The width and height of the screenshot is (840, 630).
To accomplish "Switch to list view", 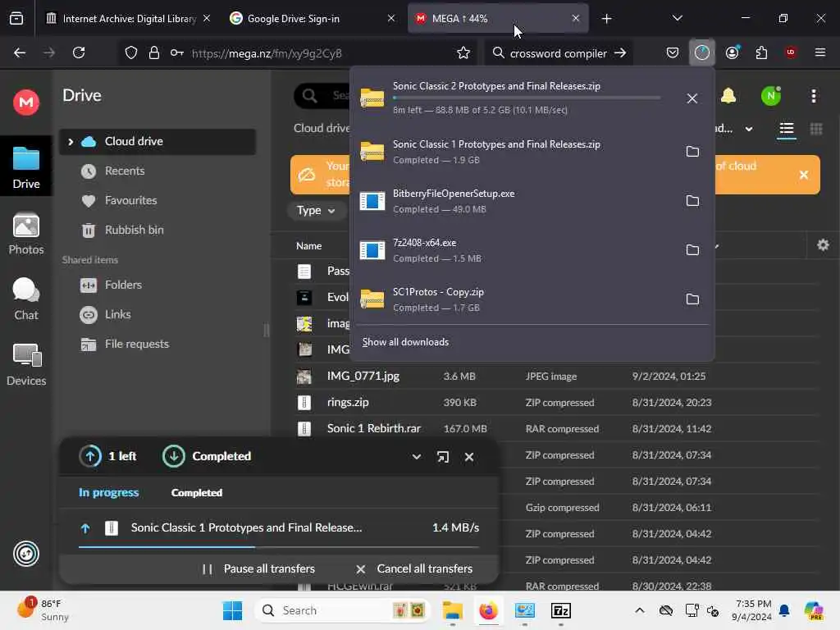I will point(787,129).
